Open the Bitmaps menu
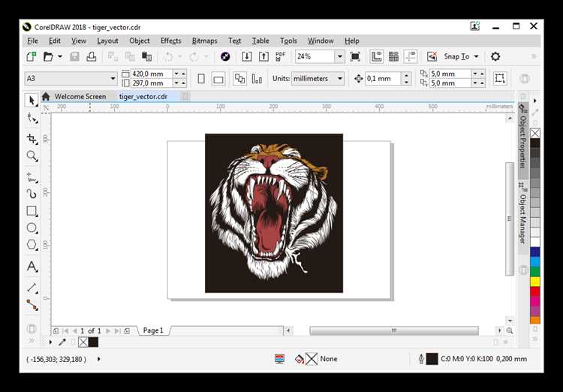 click(x=205, y=41)
